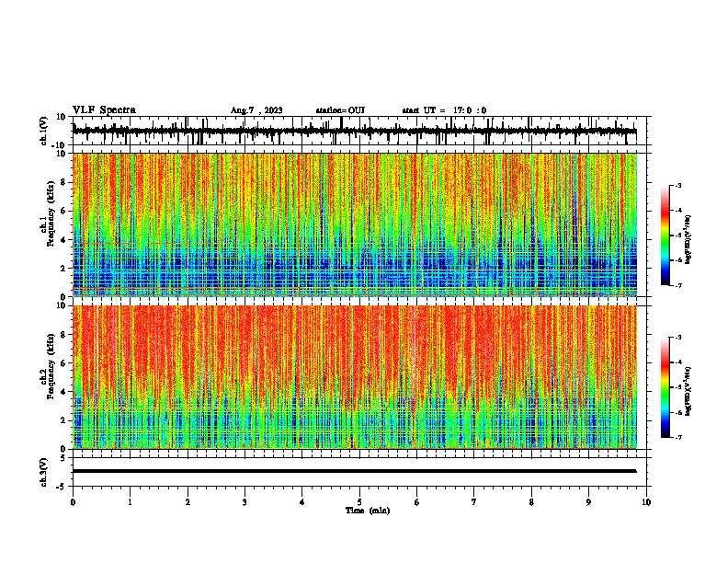Click the time axis tick label "1"
The width and height of the screenshot is (728, 563).
click(130, 502)
